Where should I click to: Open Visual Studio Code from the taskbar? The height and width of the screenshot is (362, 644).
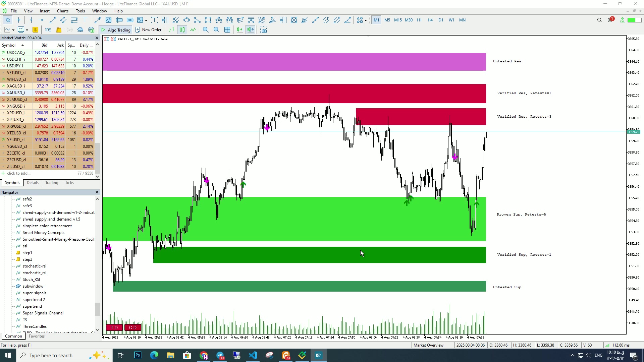[253, 355]
